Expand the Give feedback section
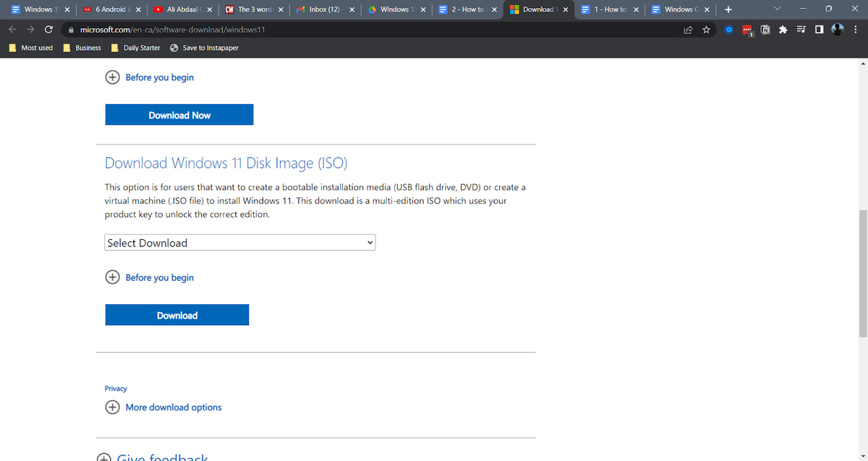 point(153,457)
